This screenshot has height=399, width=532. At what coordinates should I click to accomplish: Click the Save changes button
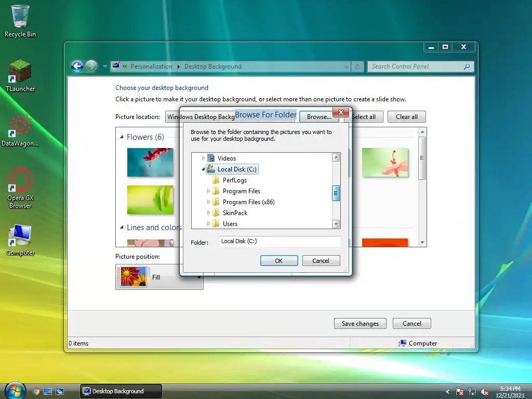(360, 323)
